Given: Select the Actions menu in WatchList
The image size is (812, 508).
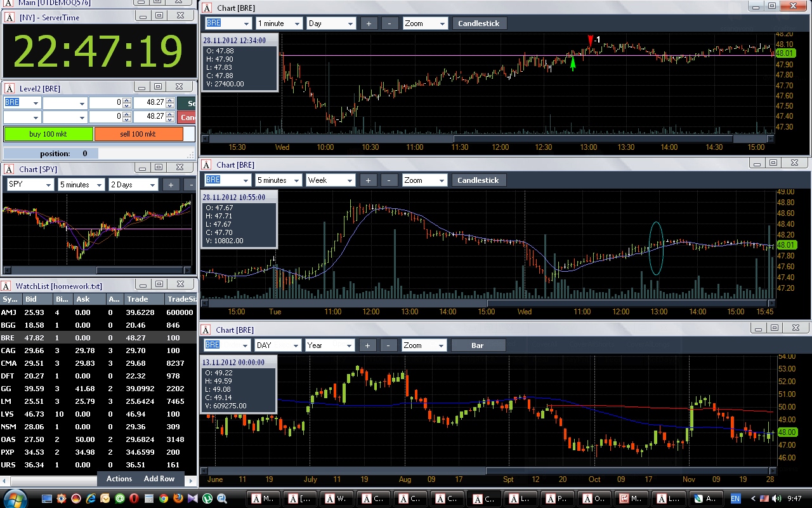Looking at the screenshot, I should 119,479.
